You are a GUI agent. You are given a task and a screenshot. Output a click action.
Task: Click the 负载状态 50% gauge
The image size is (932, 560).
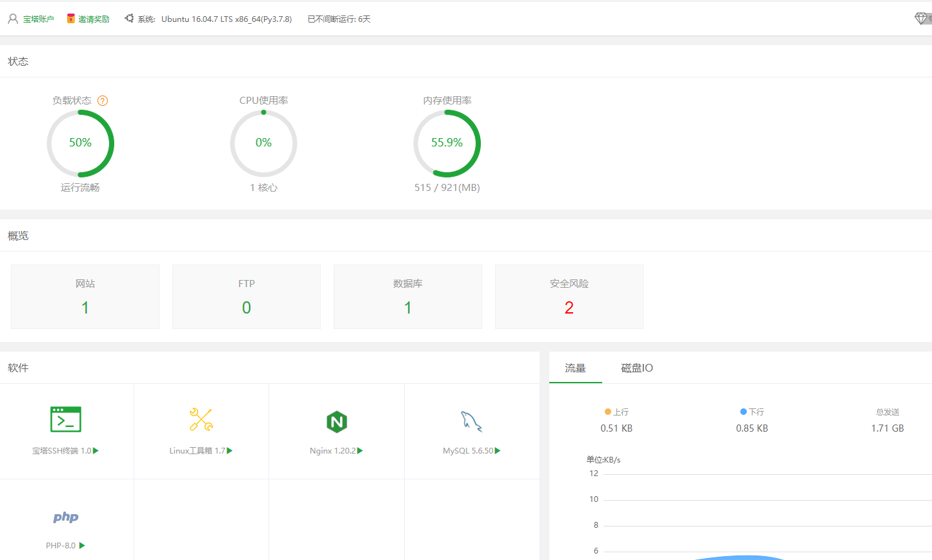[80, 143]
